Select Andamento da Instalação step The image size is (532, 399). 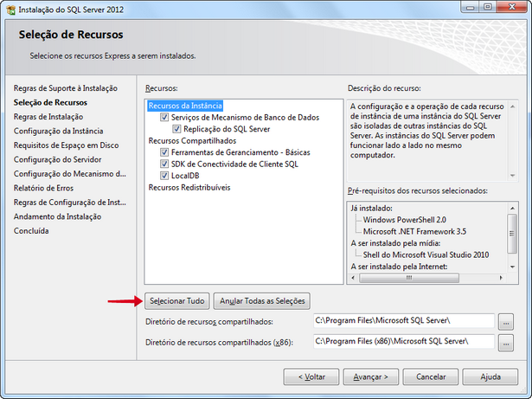coord(57,216)
